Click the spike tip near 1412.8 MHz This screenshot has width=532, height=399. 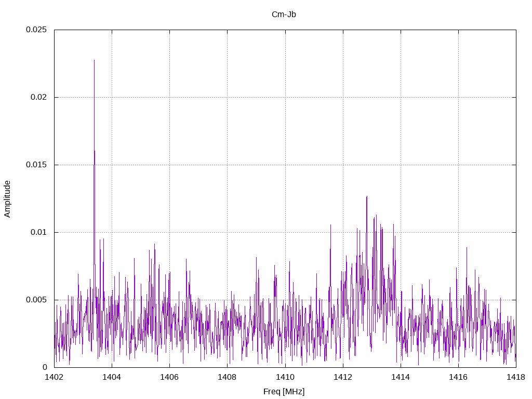coord(367,196)
